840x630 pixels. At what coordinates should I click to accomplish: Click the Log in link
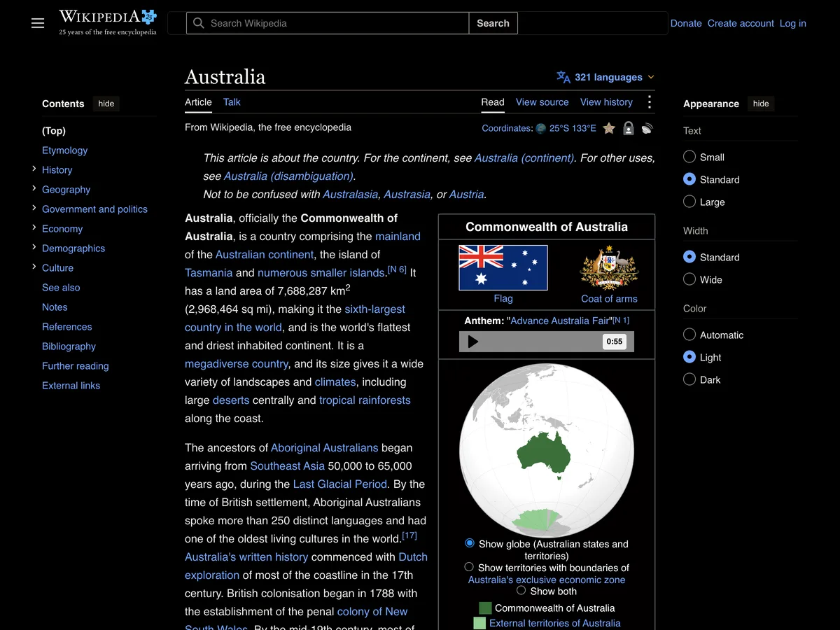[793, 23]
